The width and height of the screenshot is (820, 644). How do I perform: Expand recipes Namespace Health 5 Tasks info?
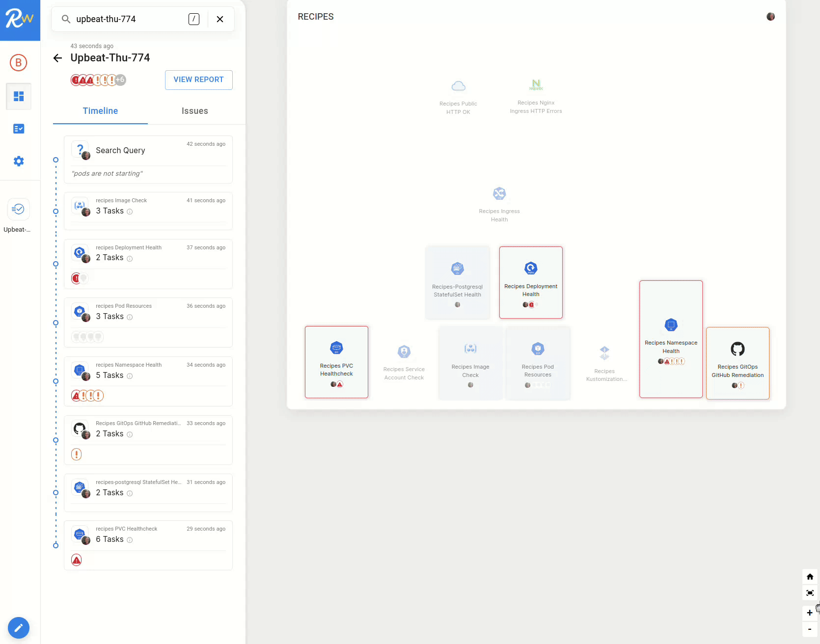click(x=130, y=376)
